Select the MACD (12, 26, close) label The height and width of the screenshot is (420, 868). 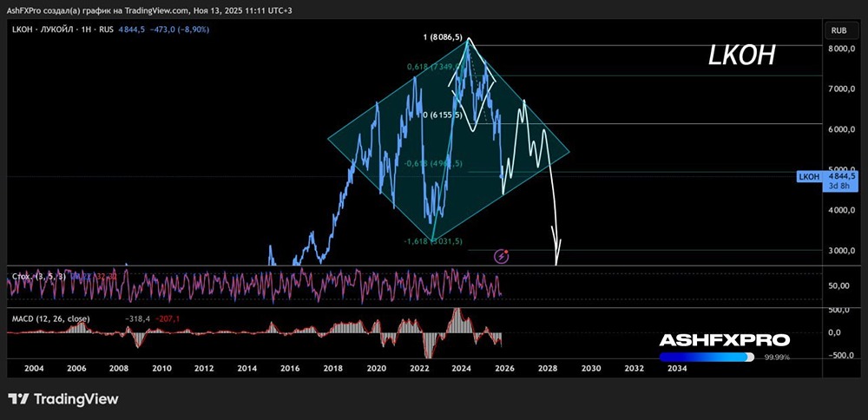(x=50, y=318)
